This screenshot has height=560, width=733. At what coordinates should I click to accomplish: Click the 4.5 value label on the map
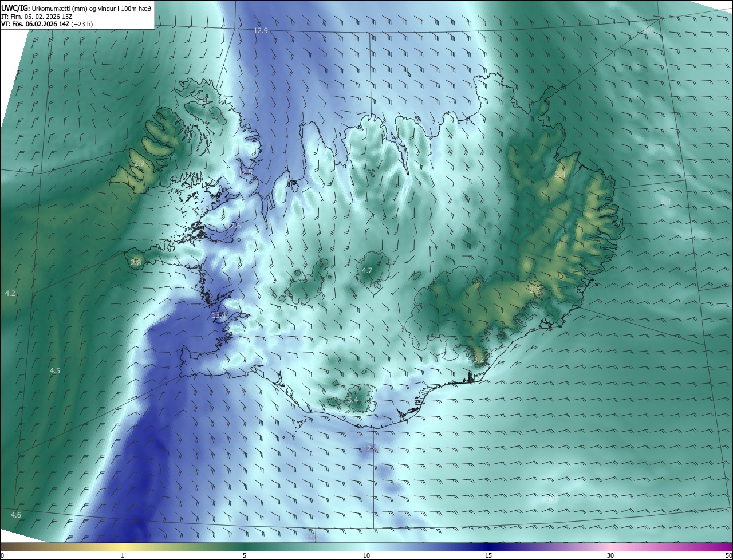(x=54, y=371)
